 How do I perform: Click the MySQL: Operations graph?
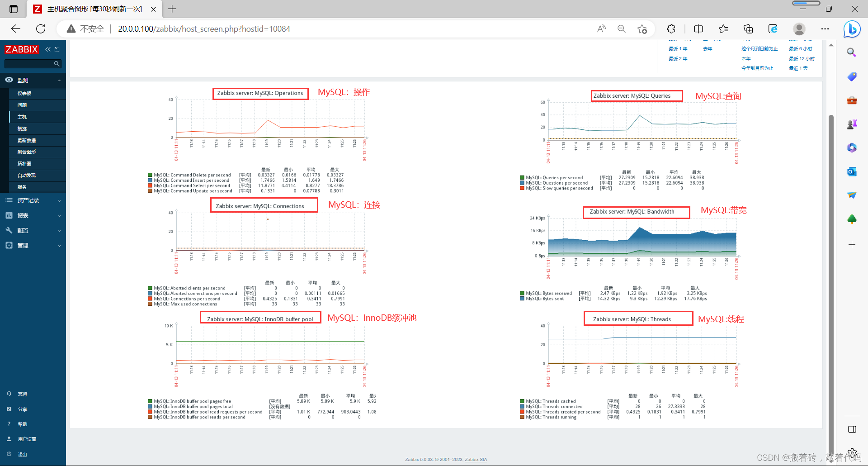[260, 141]
